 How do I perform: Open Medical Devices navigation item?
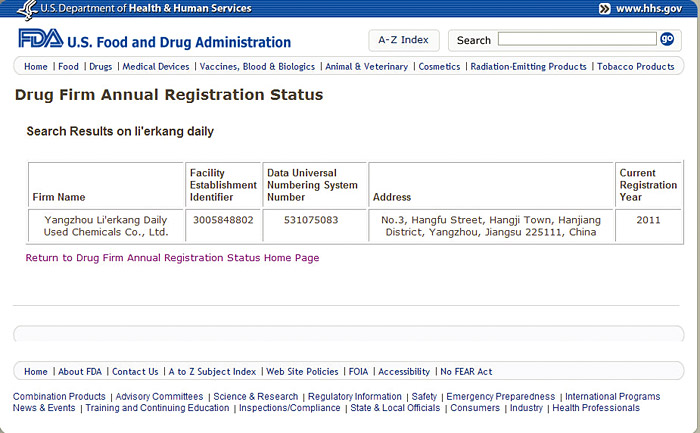coord(156,67)
